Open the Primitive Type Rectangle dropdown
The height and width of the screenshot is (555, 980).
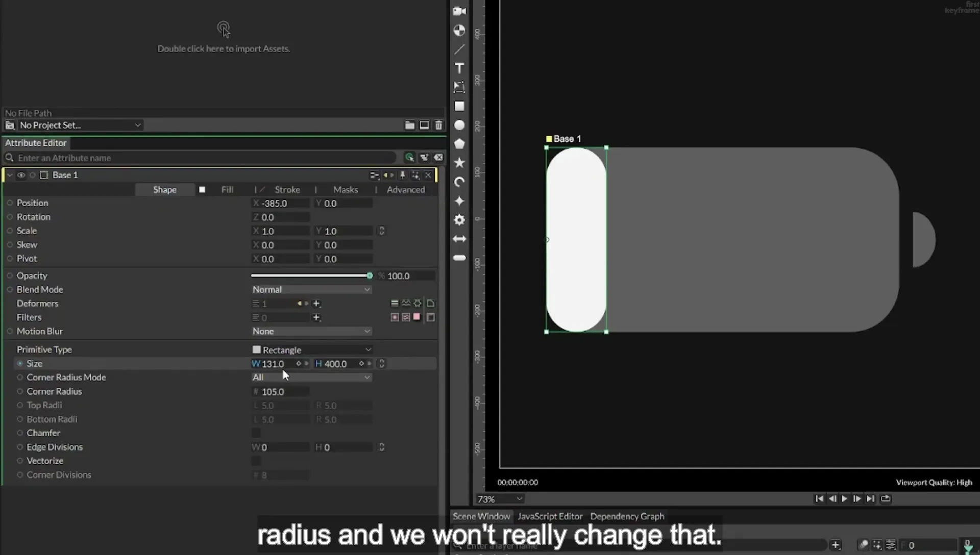(x=311, y=350)
